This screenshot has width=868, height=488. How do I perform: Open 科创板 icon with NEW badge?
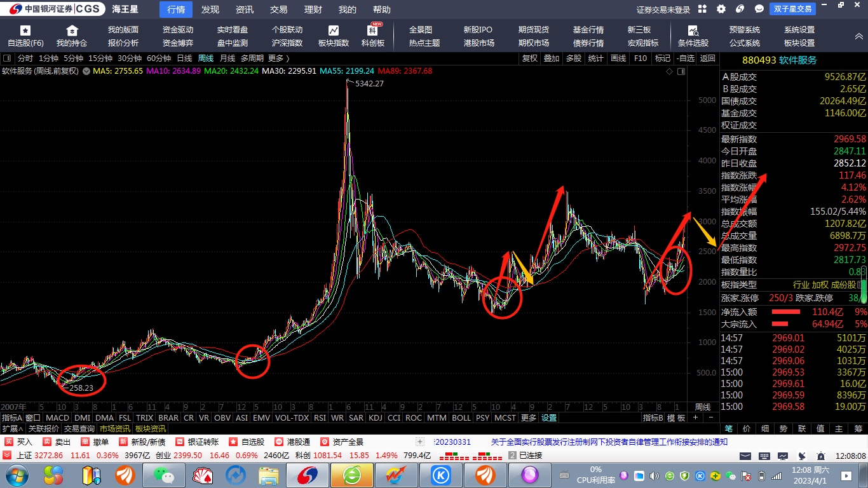(x=373, y=30)
